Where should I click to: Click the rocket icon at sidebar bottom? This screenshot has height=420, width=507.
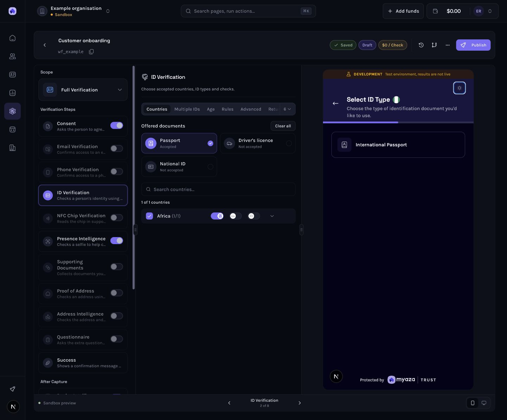point(12,389)
